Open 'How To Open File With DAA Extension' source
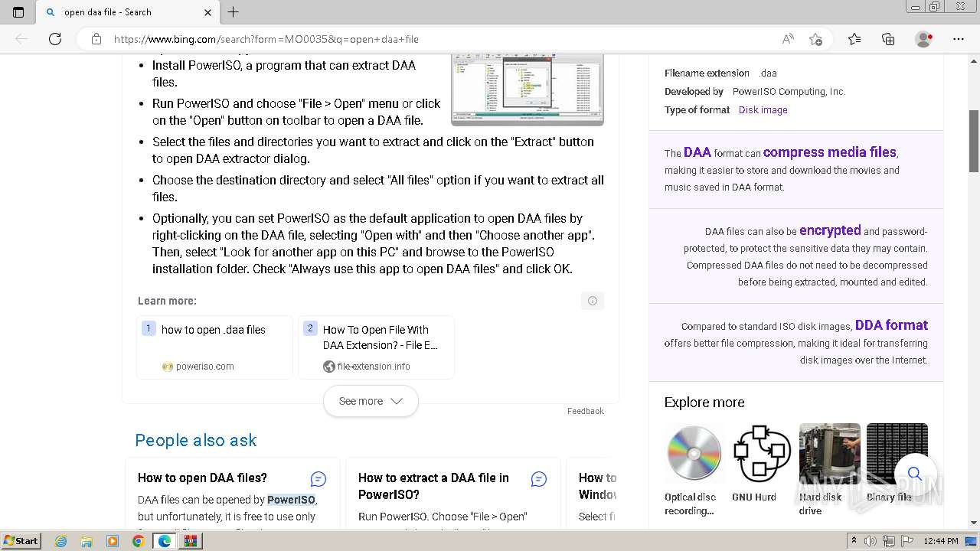Image resolution: width=980 pixels, height=551 pixels. click(x=377, y=347)
